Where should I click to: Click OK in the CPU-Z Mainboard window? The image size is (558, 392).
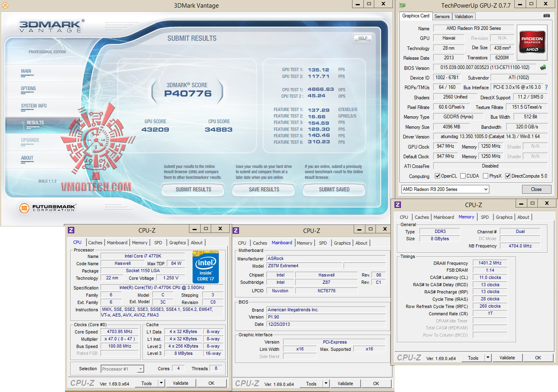coord(376,384)
